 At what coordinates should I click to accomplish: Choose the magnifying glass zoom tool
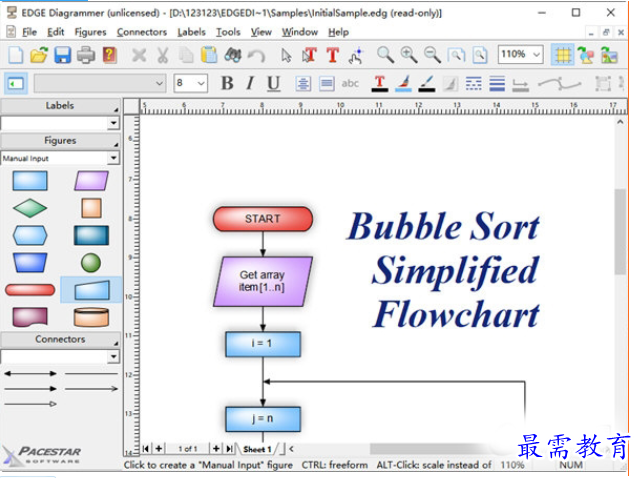pos(385,55)
